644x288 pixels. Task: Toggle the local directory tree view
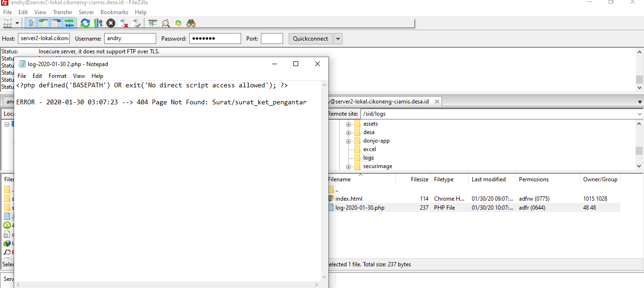(x=42, y=23)
